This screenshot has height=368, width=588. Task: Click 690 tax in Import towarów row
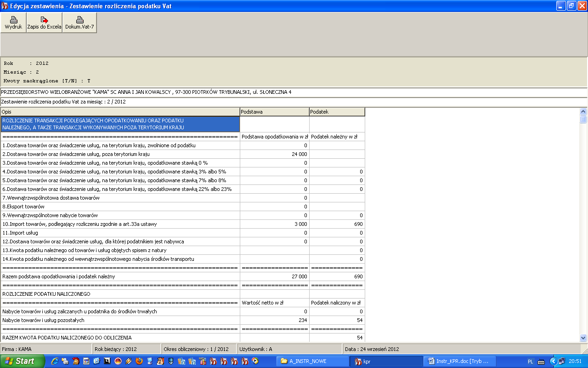click(337, 224)
